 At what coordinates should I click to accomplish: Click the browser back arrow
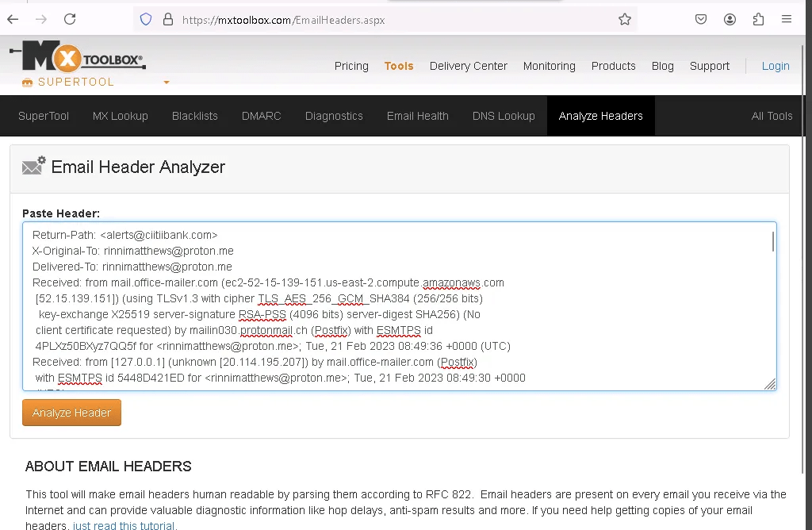(x=13, y=19)
